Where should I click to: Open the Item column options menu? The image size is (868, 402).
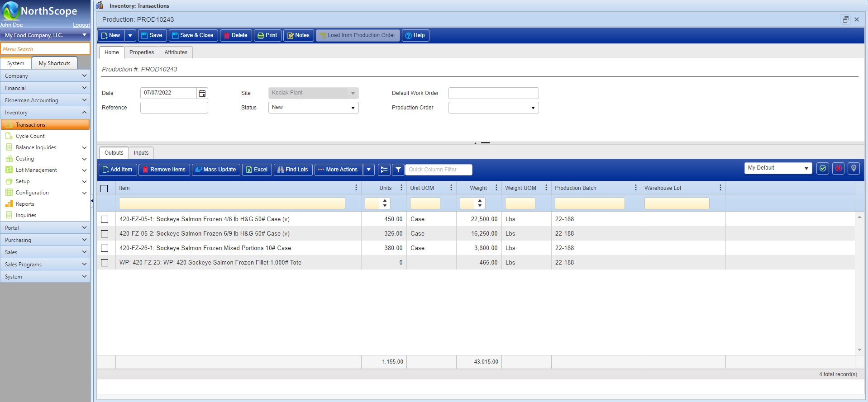point(356,188)
